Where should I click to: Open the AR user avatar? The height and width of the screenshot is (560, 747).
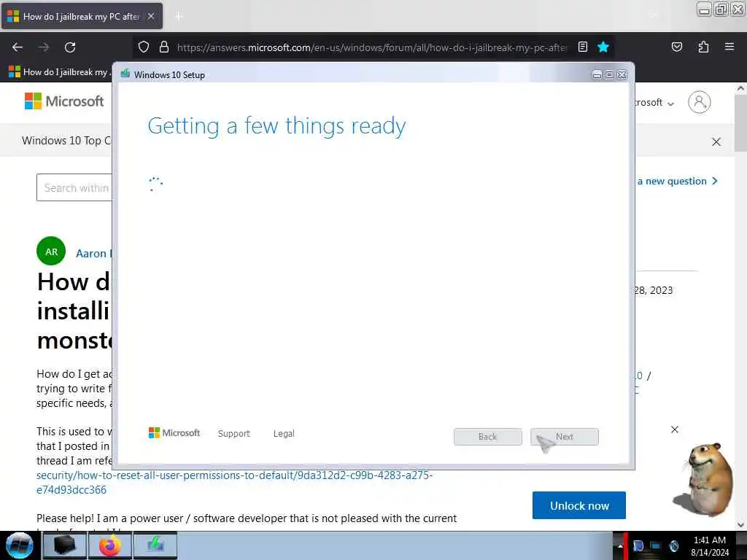(51, 251)
